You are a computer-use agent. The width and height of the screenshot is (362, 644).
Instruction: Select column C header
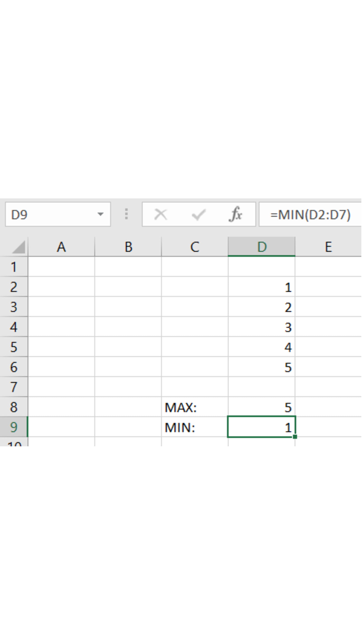(195, 247)
